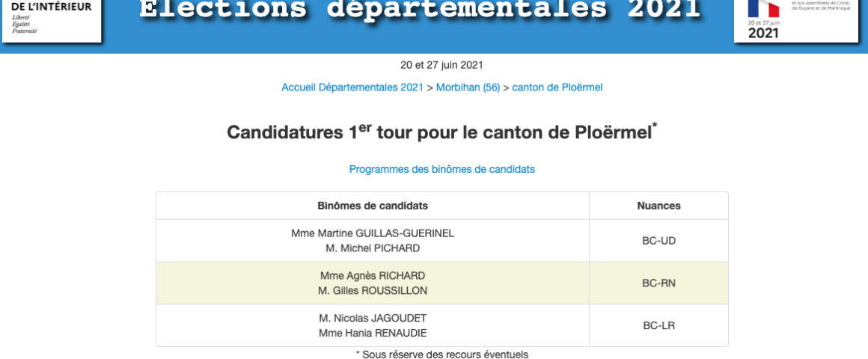Screen dimensions: 868x359
Task: Select candidate Mme Martine GUILLAS-GUERINEL
Action: coord(373,233)
